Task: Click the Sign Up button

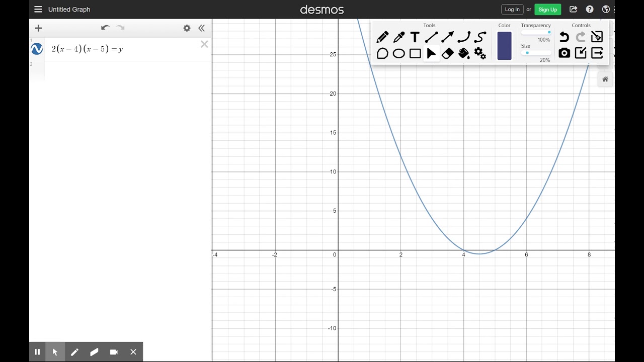Action: pos(547,10)
